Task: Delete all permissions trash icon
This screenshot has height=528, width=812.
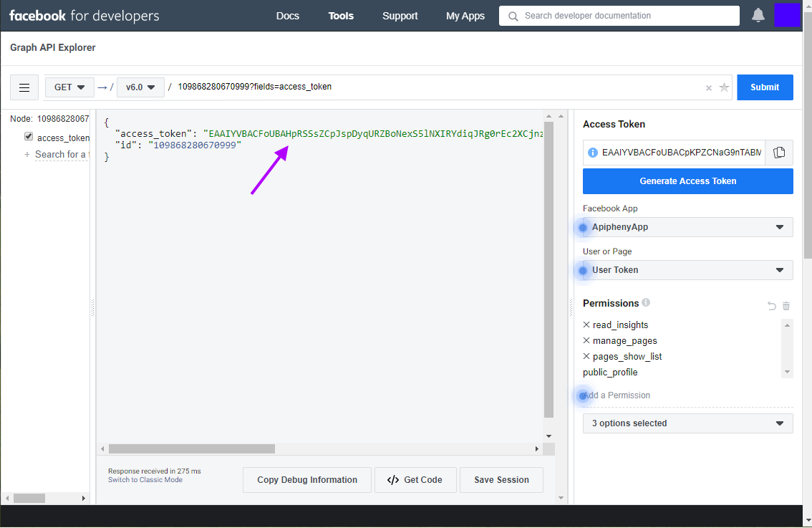Action: click(786, 306)
